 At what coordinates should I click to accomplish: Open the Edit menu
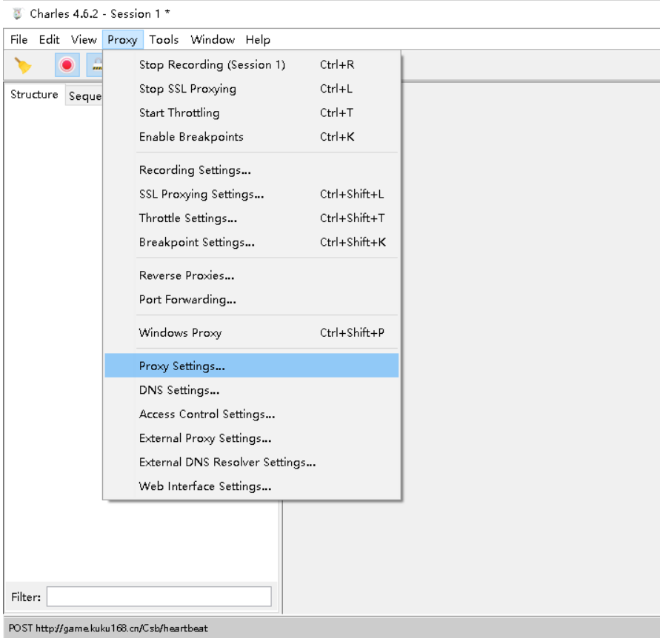[49, 39]
